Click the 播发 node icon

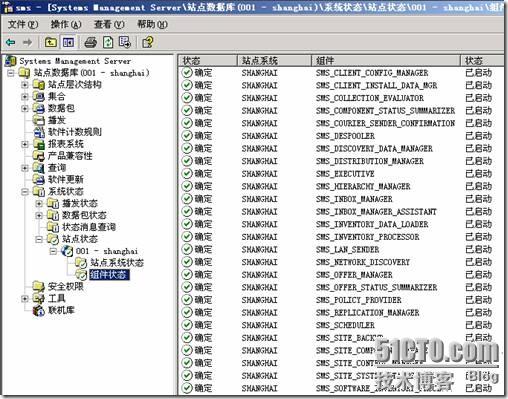click(39, 120)
